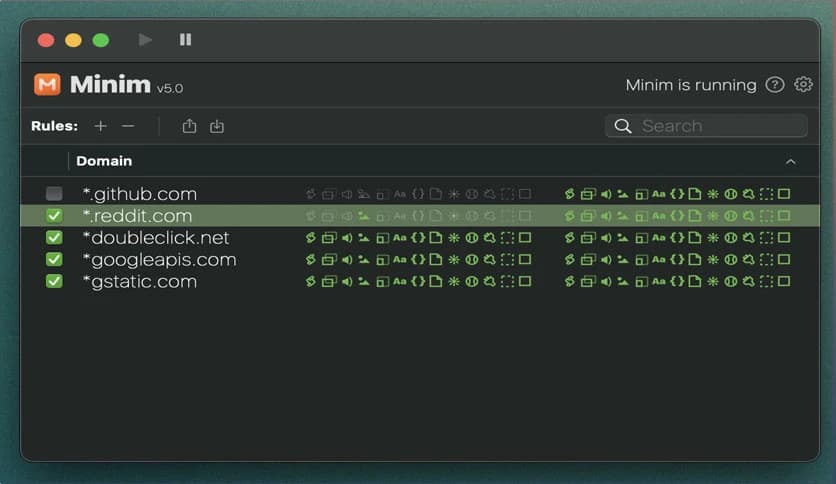The width and height of the screenshot is (836, 484).
Task: Click the export rules share icon
Action: tap(189, 126)
